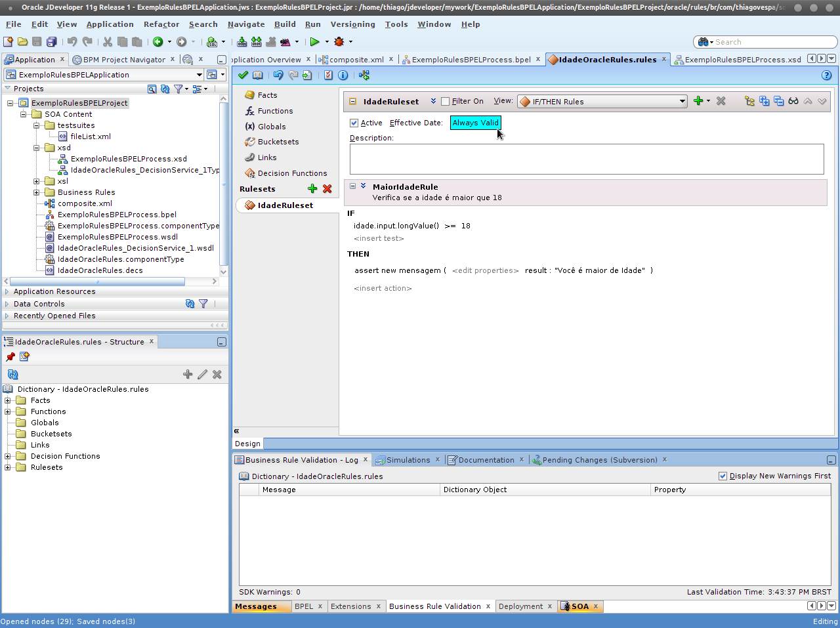This screenshot has width=840, height=628.
Task: Click the dictionary book icon in rules toolbar
Action: (258, 75)
